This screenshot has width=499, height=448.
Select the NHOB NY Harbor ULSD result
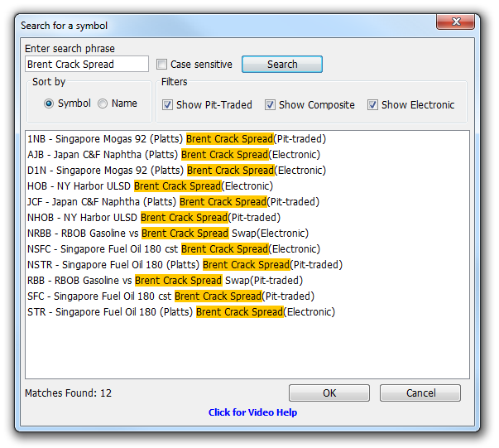coord(154,218)
